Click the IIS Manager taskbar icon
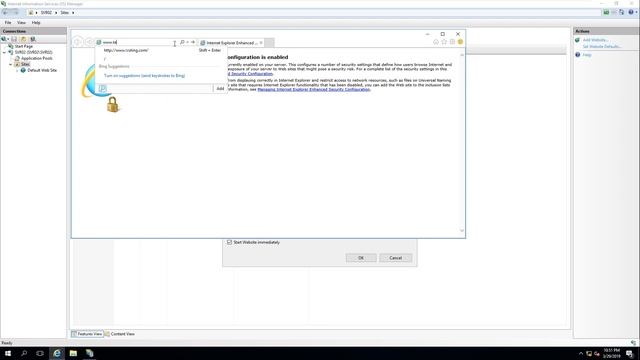The height and width of the screenshot is (360, 640). point(89,353)
